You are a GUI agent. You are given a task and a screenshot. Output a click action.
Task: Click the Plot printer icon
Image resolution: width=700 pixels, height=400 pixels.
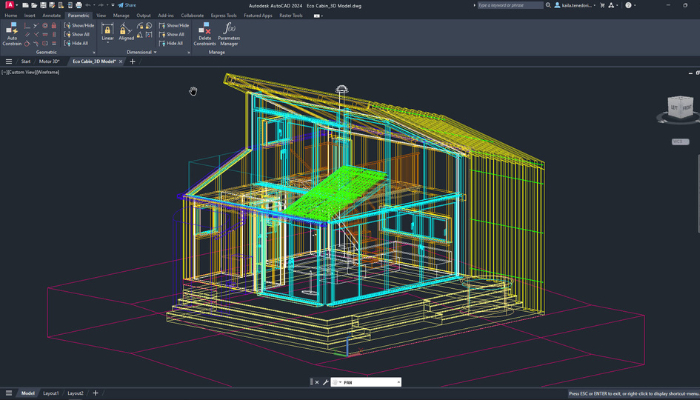click(x=79, y=5)
